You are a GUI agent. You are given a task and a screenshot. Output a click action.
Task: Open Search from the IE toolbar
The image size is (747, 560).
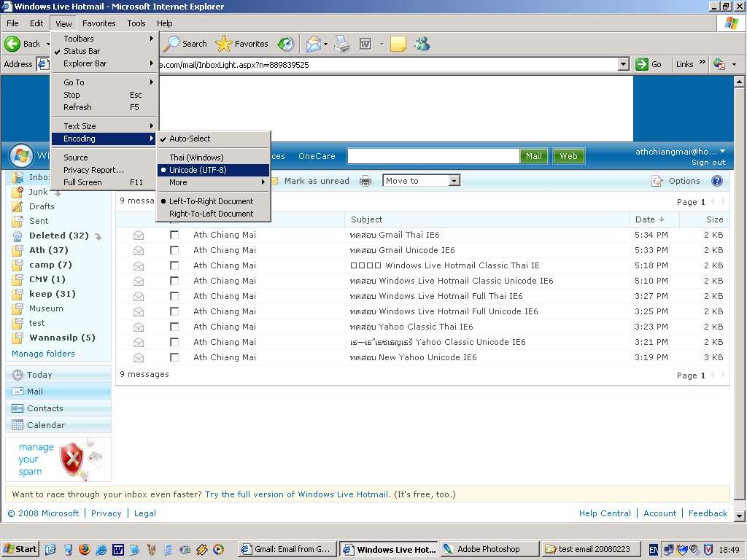pyautogui.click(x=185, y=44)
